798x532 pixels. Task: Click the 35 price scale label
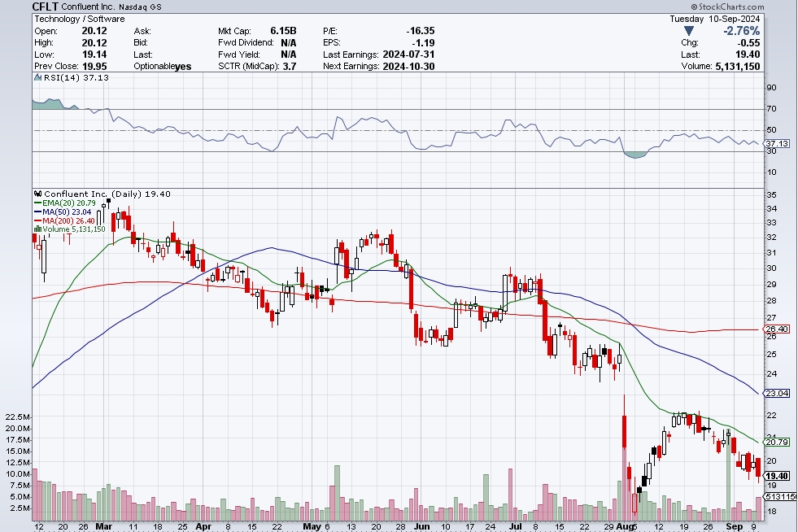[x=771, y=195]
